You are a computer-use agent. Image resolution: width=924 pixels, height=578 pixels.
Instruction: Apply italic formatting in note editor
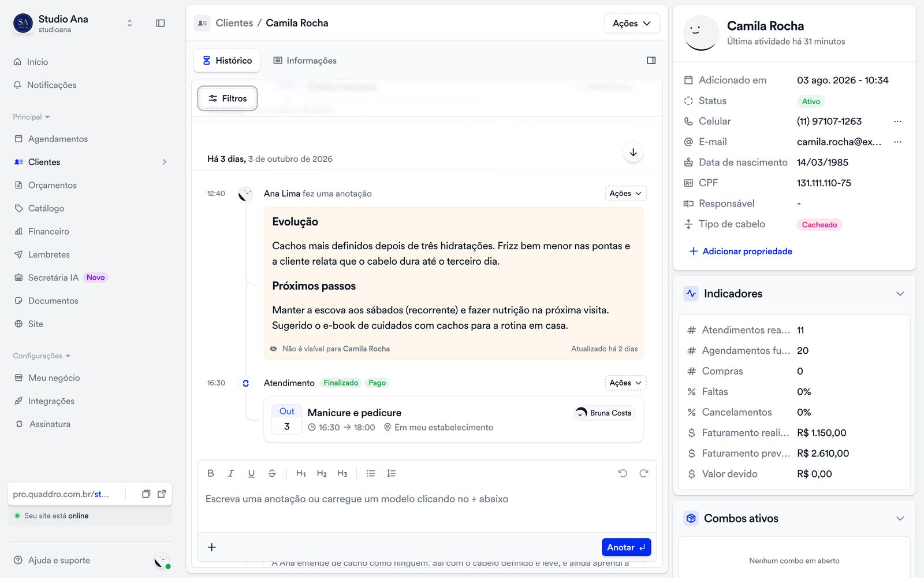coord(230,473)
